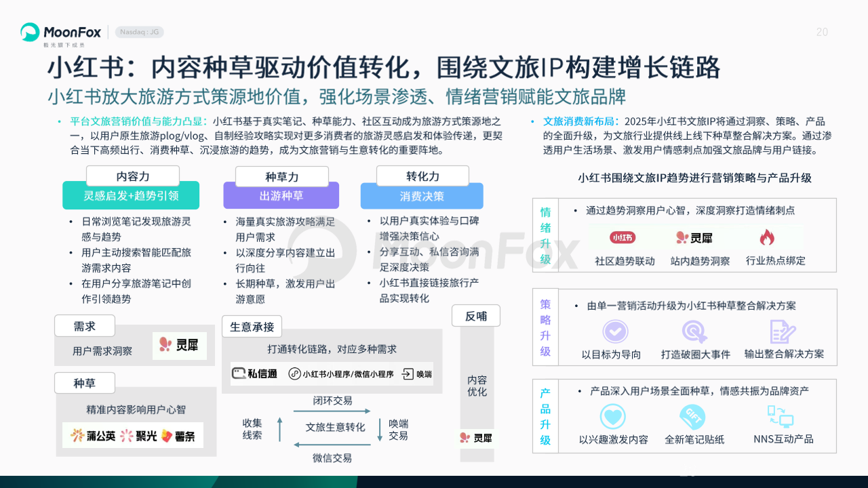Screen dimensions: 868x488
Task: Click the 反哺 label box
Action: [x=476, y=316]
